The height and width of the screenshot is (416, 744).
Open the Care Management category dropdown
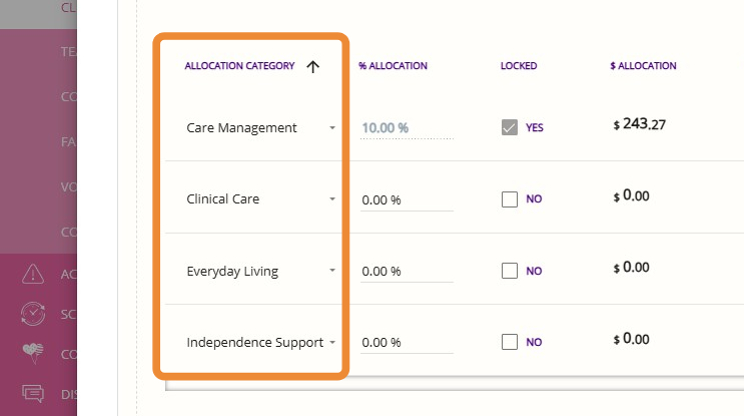pyautogui.click(x=332, y=128)
